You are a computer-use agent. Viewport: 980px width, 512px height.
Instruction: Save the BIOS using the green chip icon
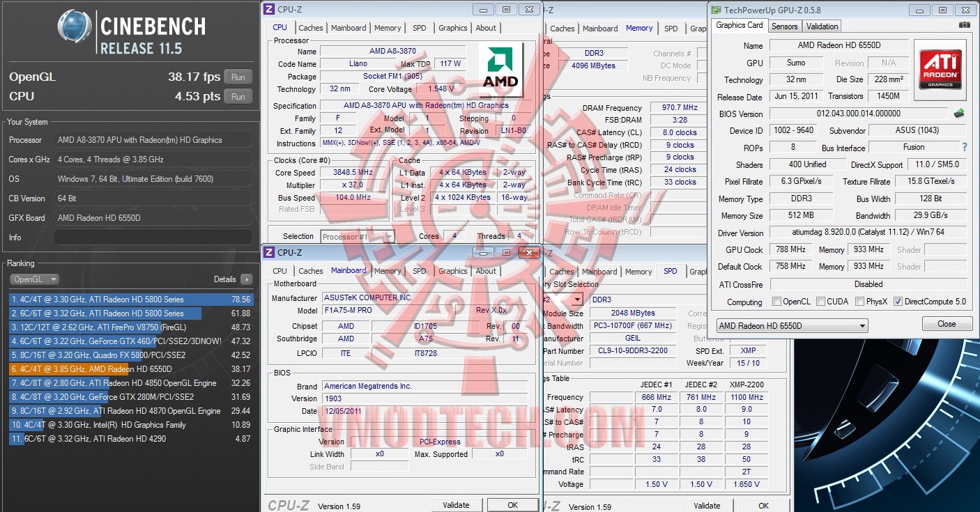(959, 114)
